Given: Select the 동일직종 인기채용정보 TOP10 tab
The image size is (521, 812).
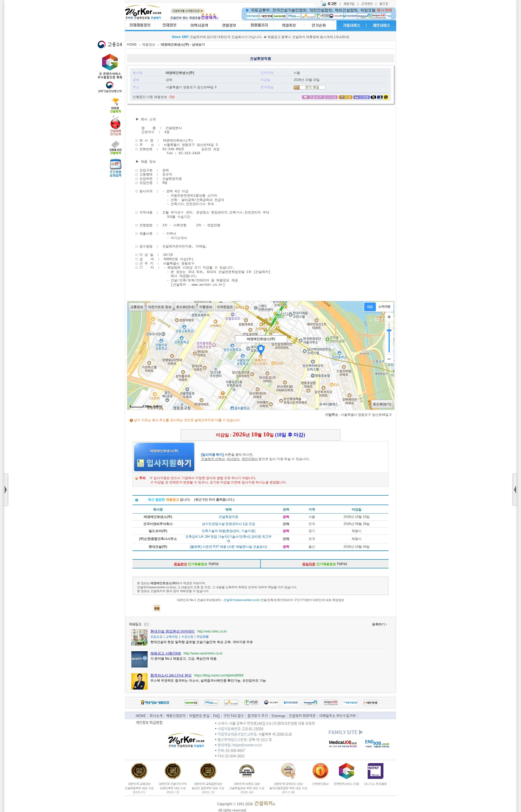Looking at the screenshot, I should click(x=325, y=564).
